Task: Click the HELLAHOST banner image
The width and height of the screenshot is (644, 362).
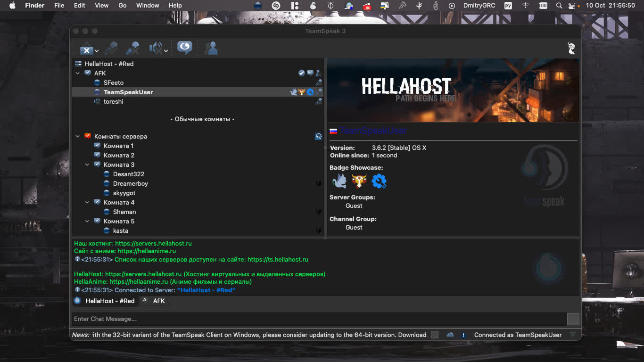Action: pyautogui.click(x=453, y=90)
